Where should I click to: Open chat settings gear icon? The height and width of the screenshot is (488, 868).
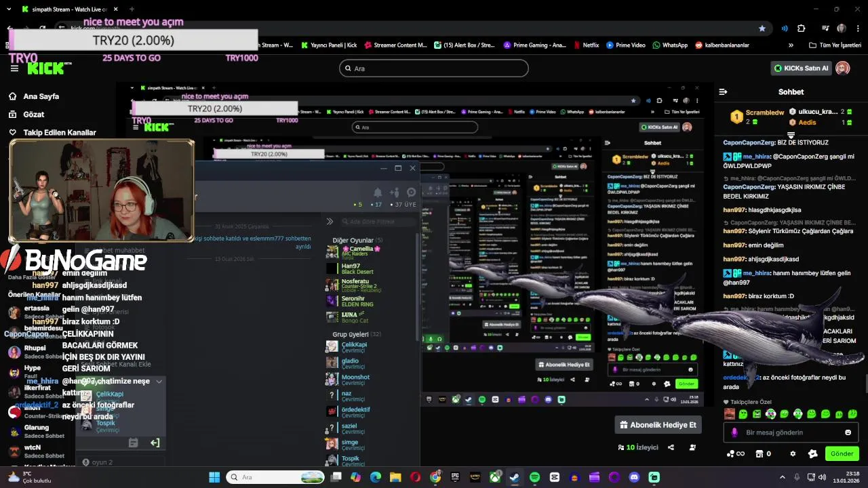click(x=793, y=453)
